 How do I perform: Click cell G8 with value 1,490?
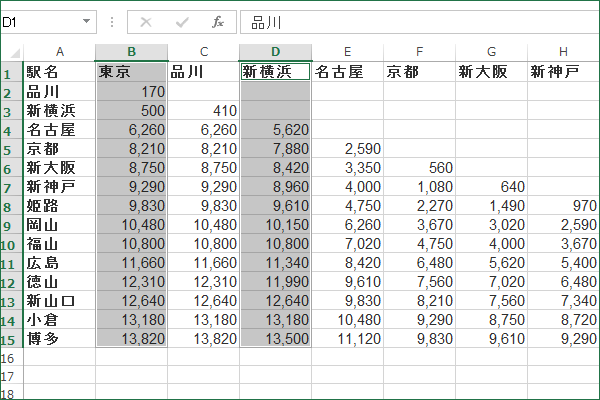[x=491, y=206]
